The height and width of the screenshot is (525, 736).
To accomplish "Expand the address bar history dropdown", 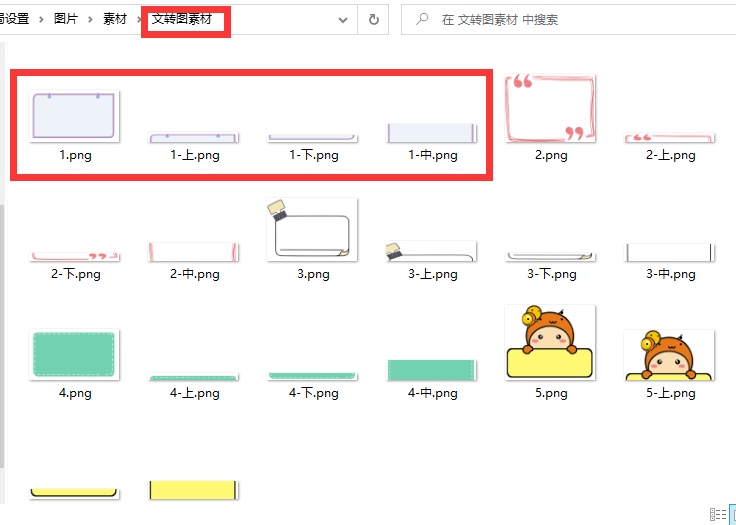I will 344,19.
